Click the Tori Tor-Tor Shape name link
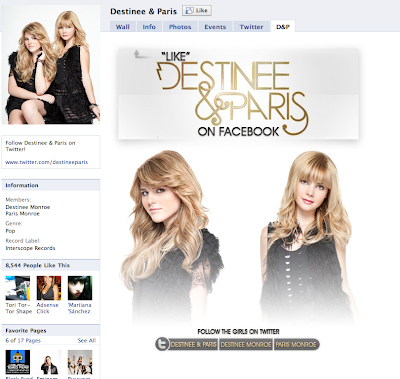This screenshot has width=400, height=379. coord(18,308)
